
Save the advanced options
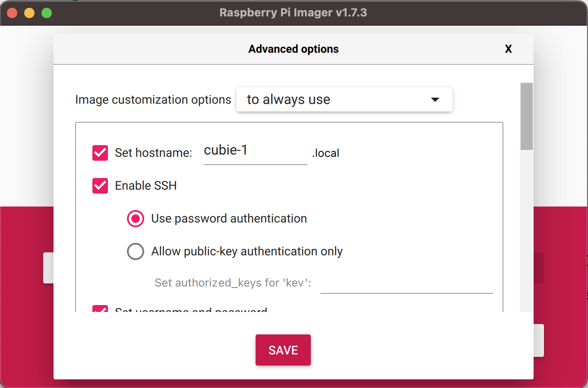283,350
